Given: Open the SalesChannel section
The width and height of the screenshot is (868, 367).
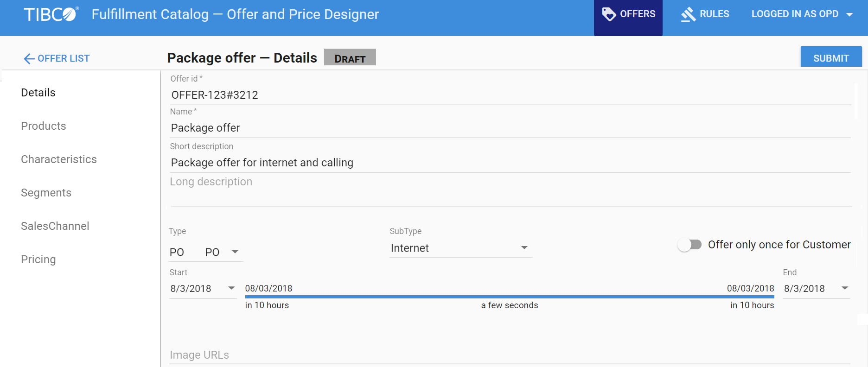Looking at the screenshot, I should coord(55,226).
